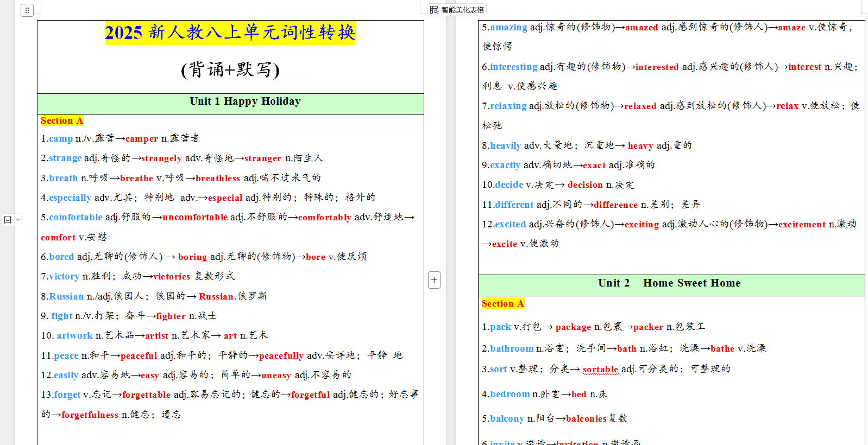
Task: Click the word boring
Action: point(192,257)
